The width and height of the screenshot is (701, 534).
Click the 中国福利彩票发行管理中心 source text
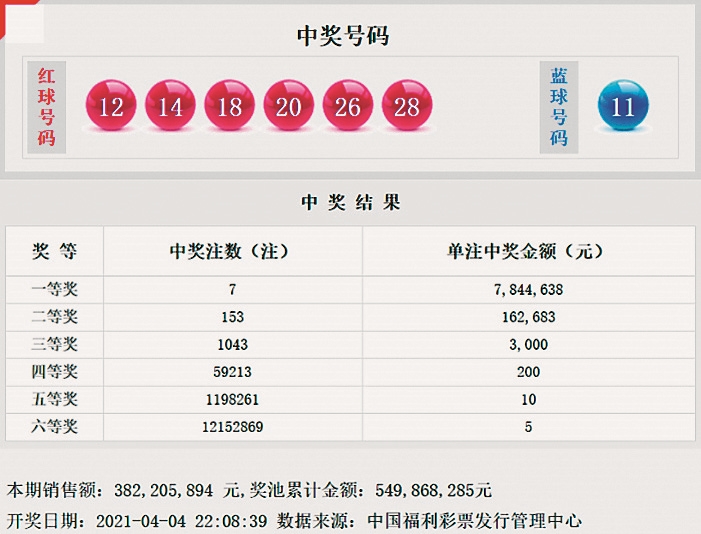[x=474, y=520]
